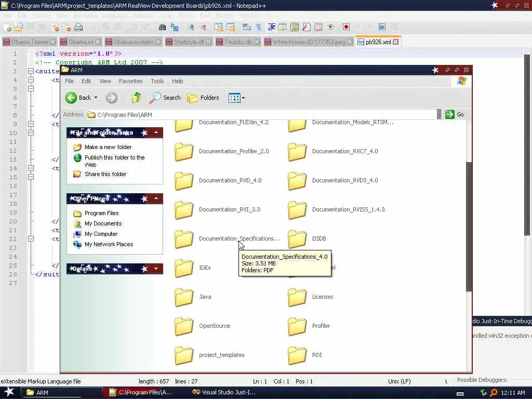Screen dimensions: 532x399
Task: Click the Search button in Explorer toolbar
Action: 165,98
